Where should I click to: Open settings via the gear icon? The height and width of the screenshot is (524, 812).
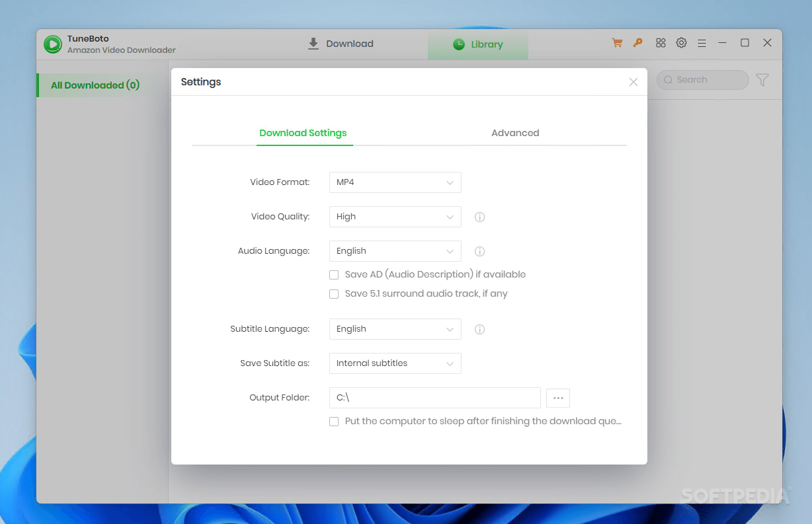pyautogui.click(x=681, y=43)
